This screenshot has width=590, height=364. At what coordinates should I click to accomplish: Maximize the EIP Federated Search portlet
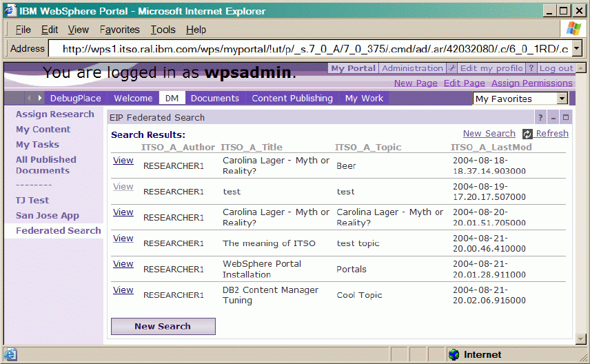(565, 118)
